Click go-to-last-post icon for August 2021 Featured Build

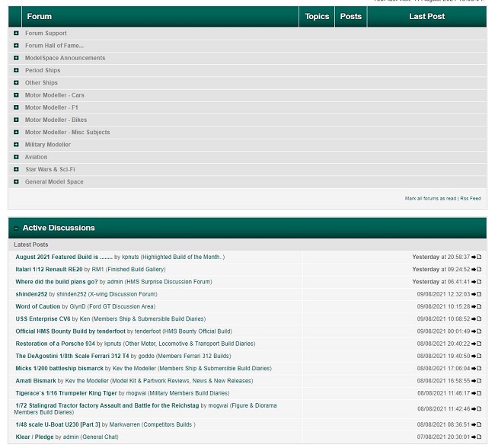click(x=477, y=258)
